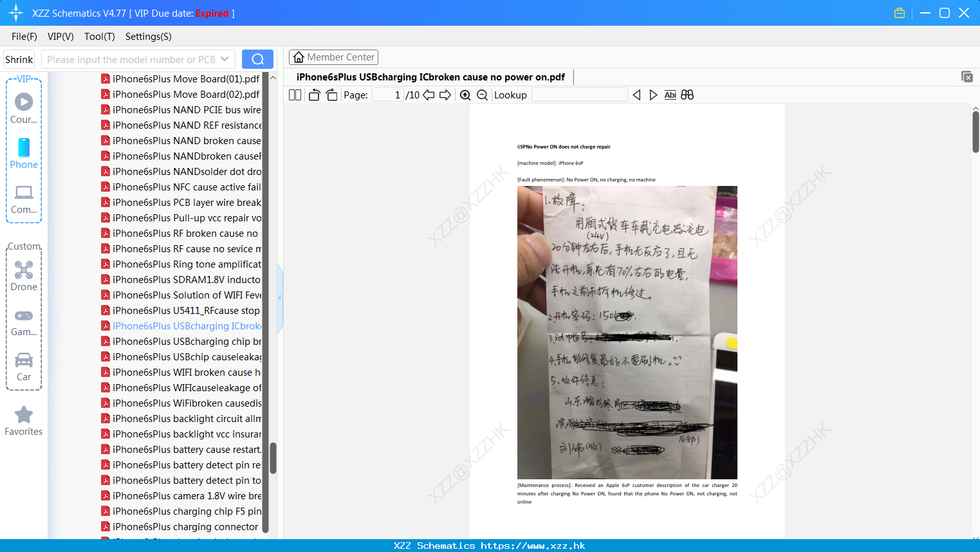Toggle the Abi whole-word match icon
The image size is (980, 552).
click(670, 95)
